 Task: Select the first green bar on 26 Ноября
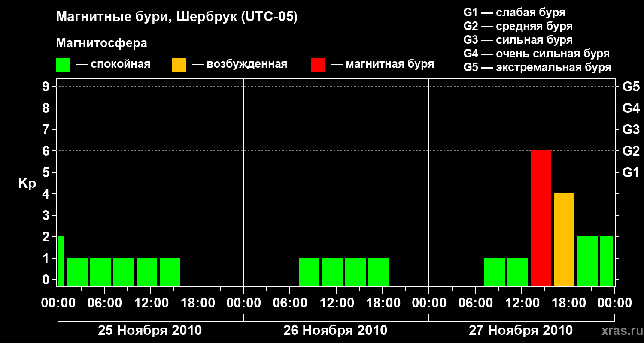coord(309,272)
